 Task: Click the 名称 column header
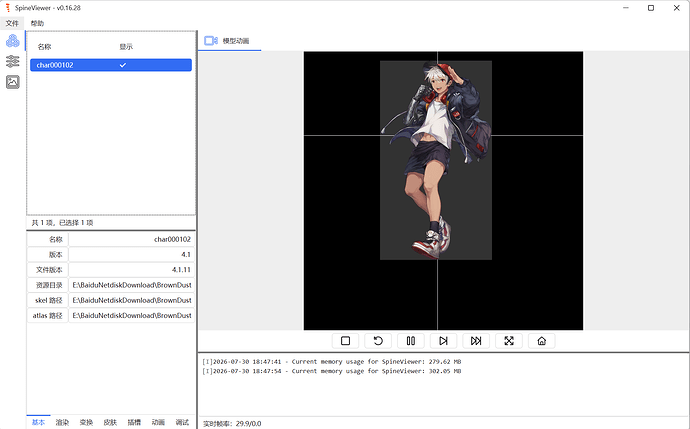(x=44, y=47)
